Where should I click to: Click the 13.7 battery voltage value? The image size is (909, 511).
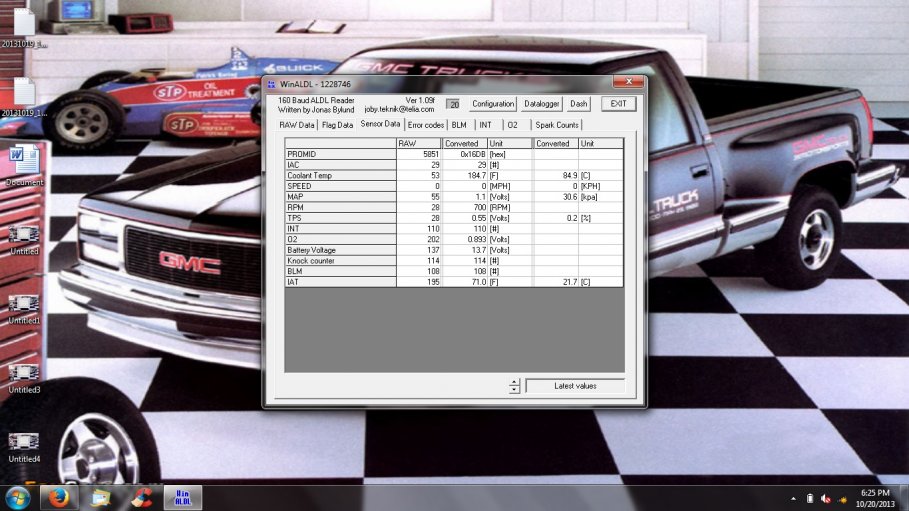pyautogui.click(x=478, y=250)
